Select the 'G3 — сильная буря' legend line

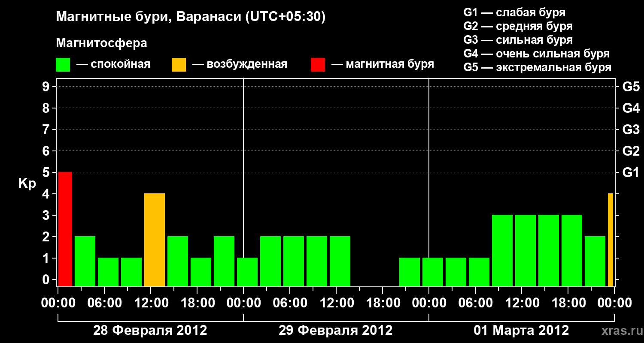tap(518, 39)
